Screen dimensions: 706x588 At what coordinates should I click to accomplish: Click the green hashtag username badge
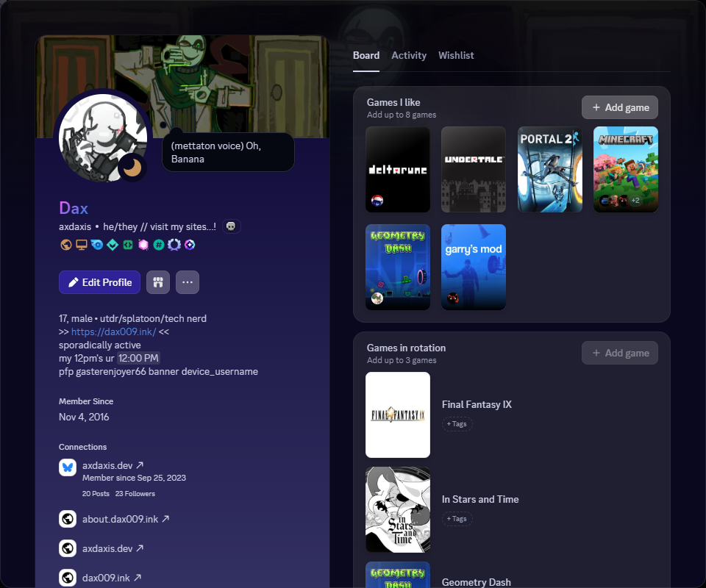coord(159,245)
